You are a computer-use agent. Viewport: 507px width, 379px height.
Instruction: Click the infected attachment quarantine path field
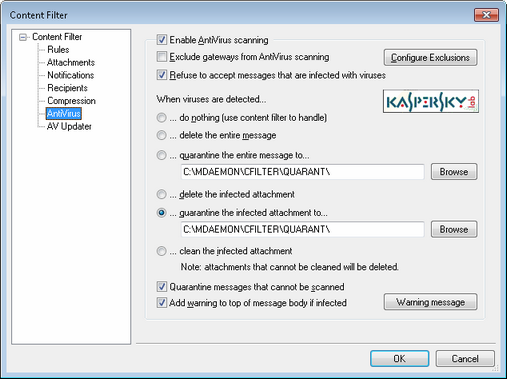coord(302,229)
